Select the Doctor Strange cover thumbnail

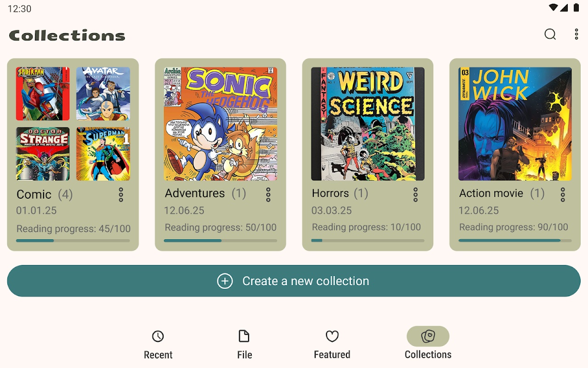(43, 154)
